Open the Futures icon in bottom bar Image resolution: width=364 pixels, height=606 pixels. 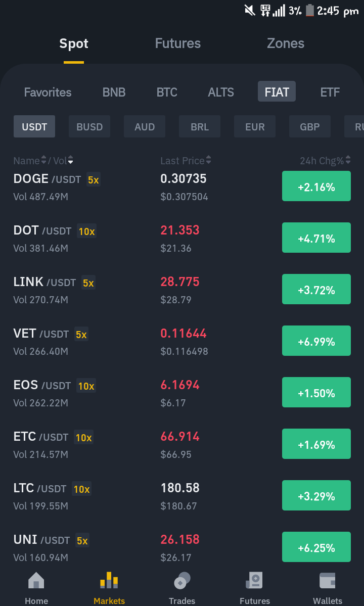click(255, 581)
